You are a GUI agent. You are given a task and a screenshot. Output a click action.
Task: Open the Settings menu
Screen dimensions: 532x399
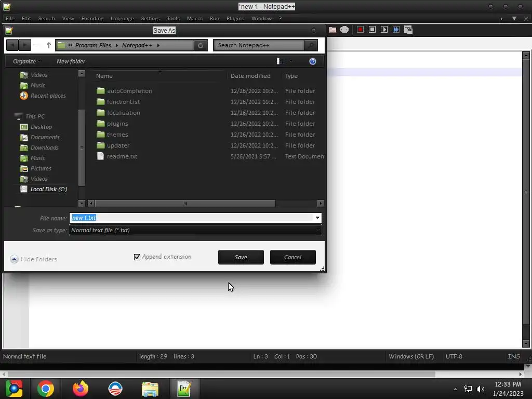point(150,18)
